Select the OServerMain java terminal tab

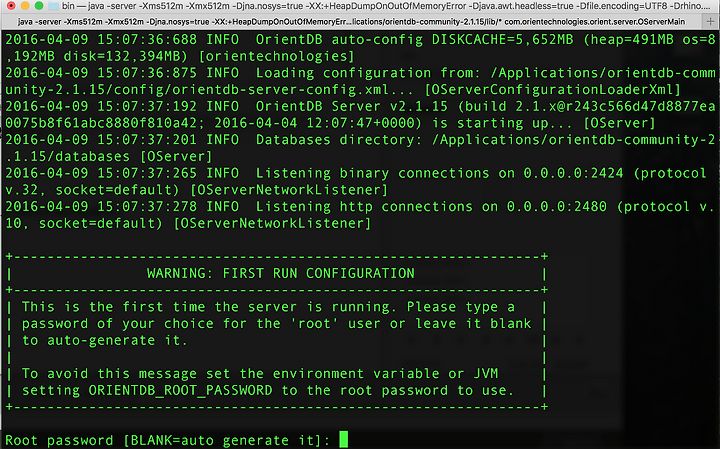[351, 22]
